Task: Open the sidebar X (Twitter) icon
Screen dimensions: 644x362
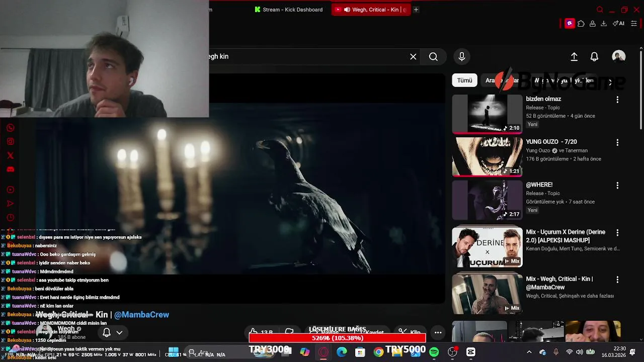Action: tap(10, 156)
